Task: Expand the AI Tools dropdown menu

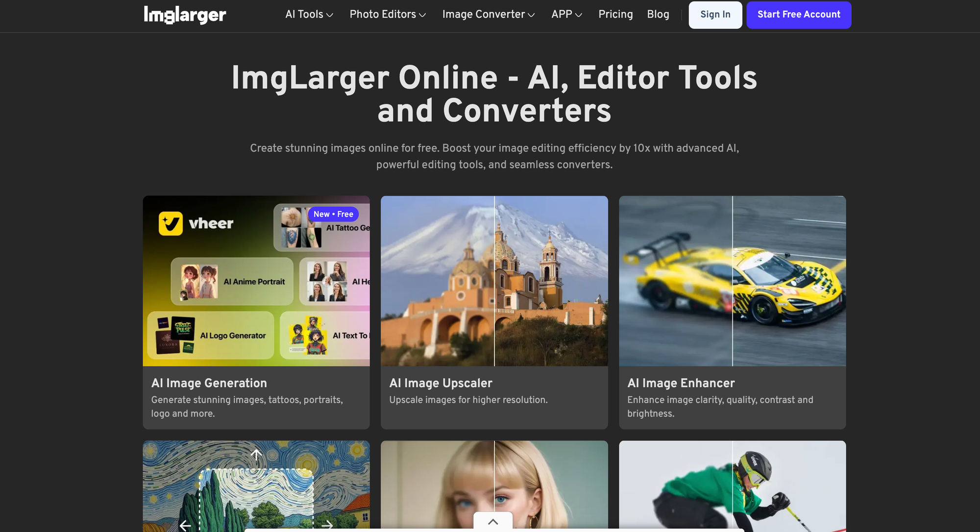Action: 309,15
